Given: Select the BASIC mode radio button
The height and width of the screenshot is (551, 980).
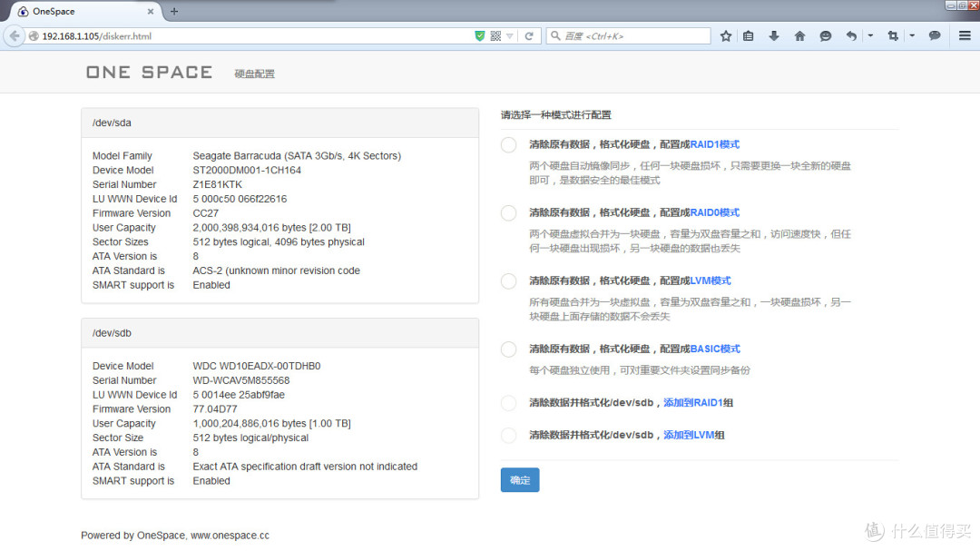Looking at the screenshot, I should pyautogui.click(x=509, y=349).
